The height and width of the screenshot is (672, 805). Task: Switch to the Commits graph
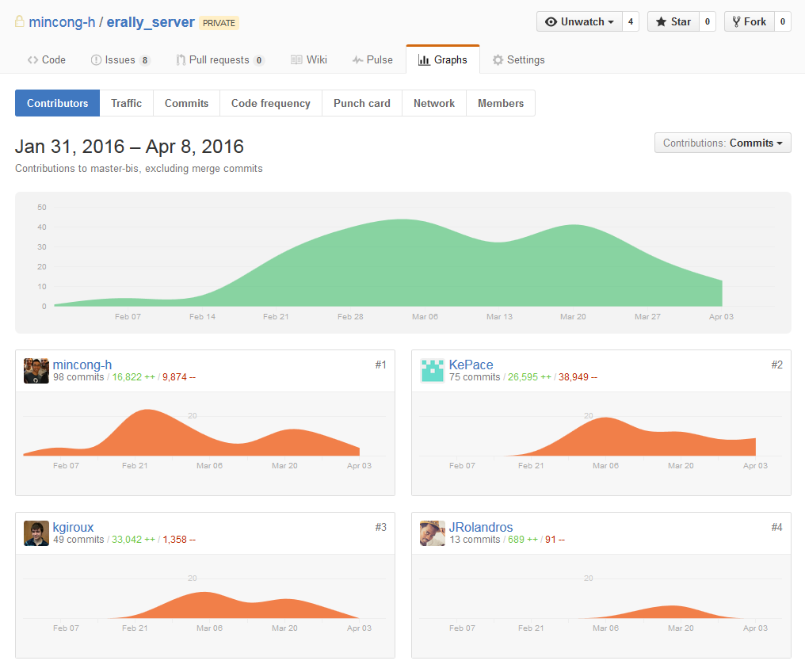pyautogui.click(x=186, y=103)
